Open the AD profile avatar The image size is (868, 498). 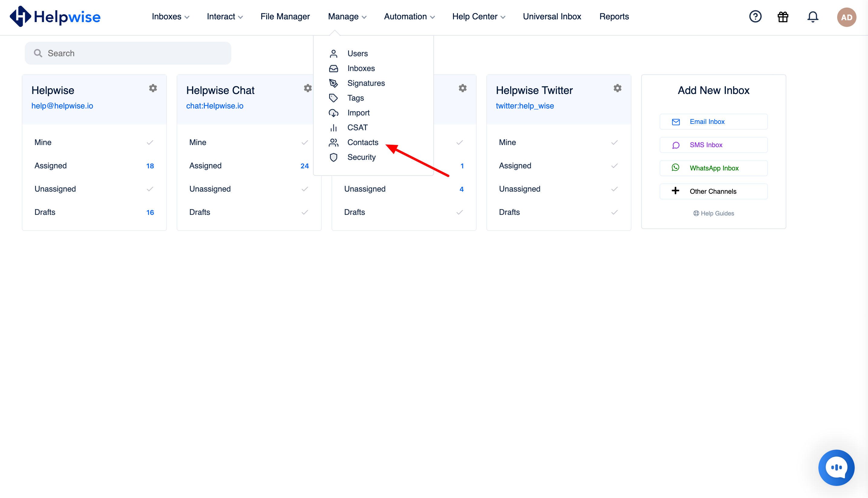click(847, 17)
